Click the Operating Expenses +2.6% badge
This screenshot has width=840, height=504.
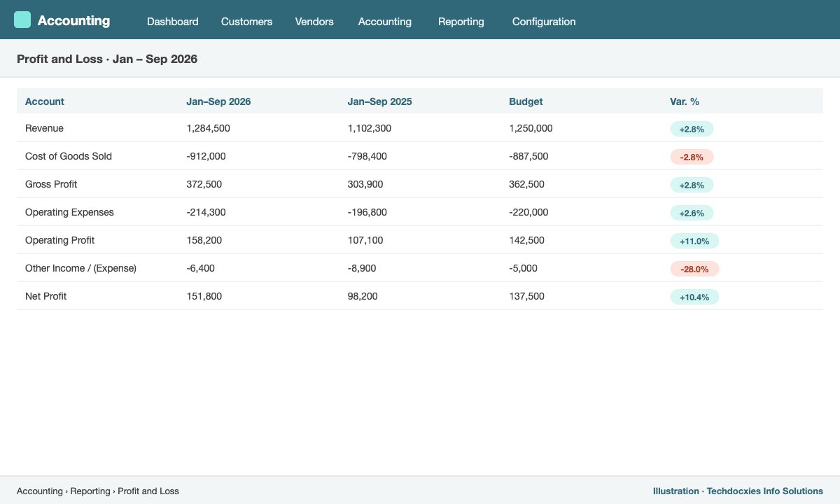[692, 213]
